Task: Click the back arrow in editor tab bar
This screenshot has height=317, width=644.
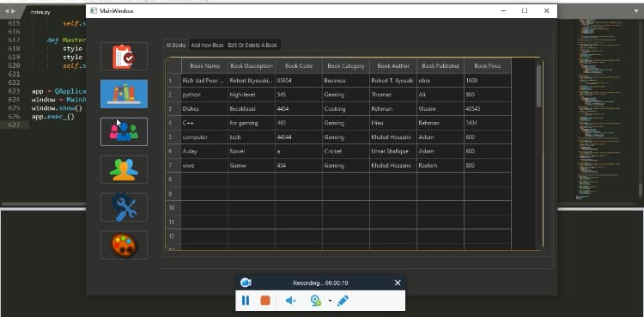Action: click(x=7, y=11)
